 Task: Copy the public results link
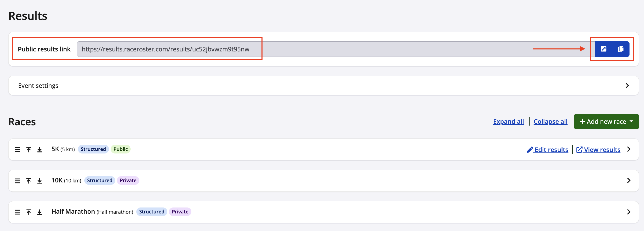click(x=621, y=49)
